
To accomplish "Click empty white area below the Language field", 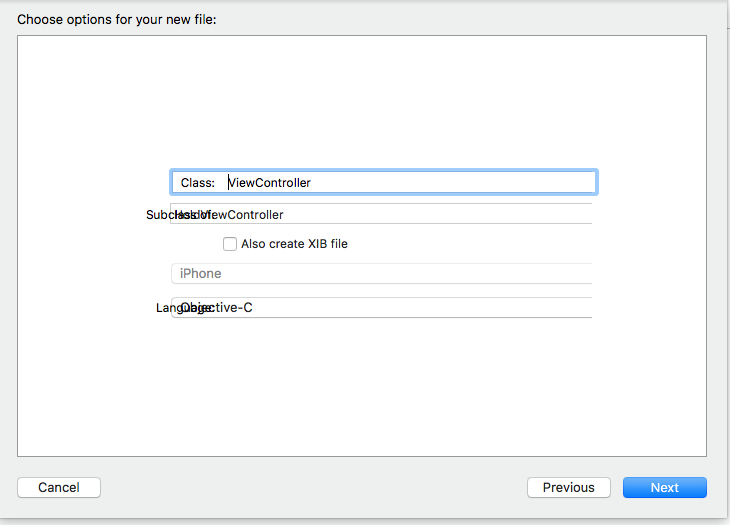I will click(360, 390).
